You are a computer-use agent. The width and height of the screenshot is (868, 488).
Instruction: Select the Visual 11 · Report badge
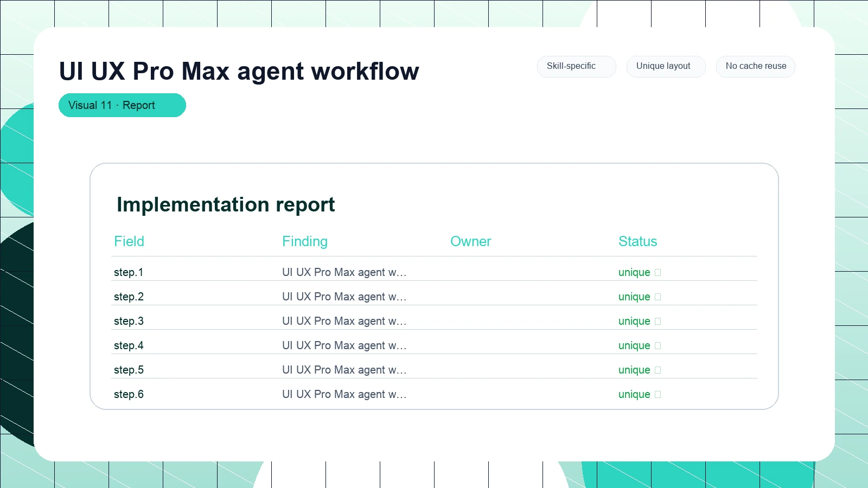[x=122, y=105]
